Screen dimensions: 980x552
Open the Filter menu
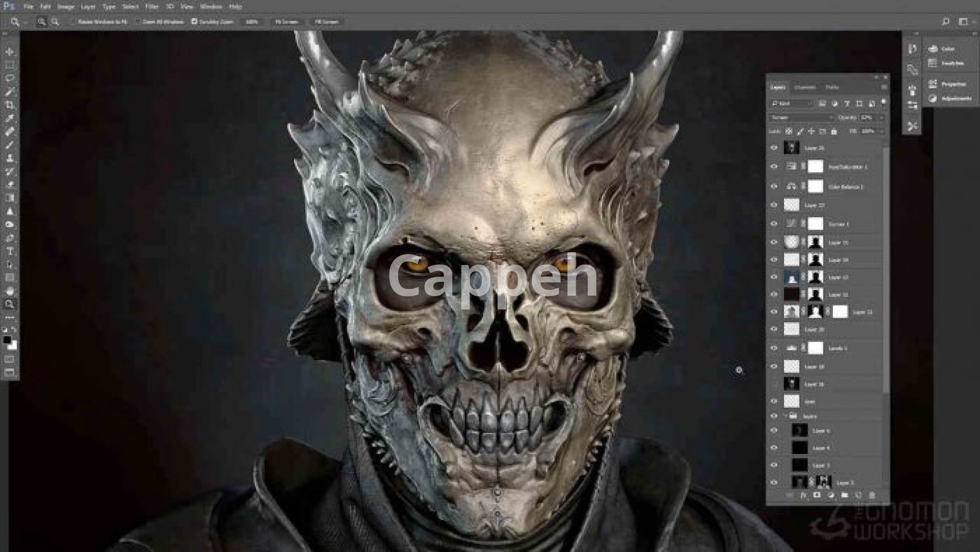pos(152,7)
